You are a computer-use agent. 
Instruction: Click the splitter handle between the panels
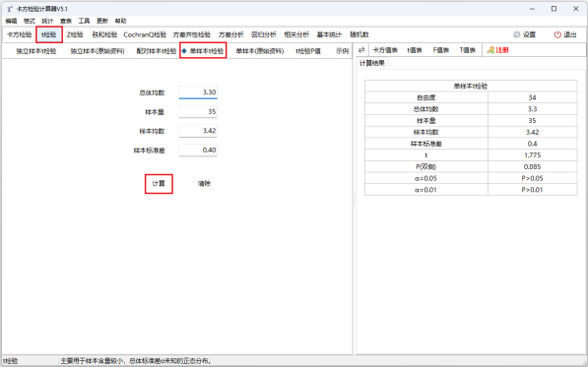click(x=354, y=199)
